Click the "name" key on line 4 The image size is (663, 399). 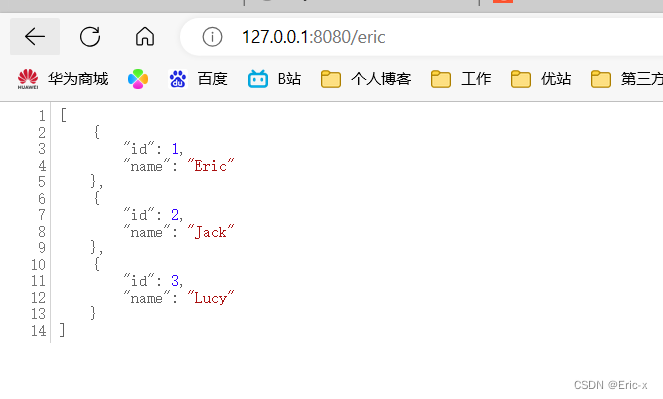147,165
